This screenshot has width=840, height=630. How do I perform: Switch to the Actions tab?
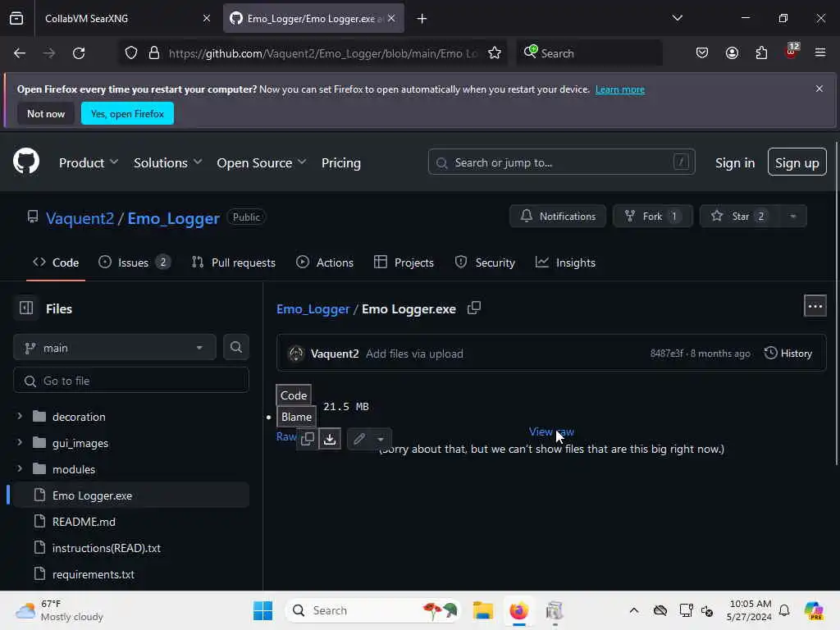(325, 262)
